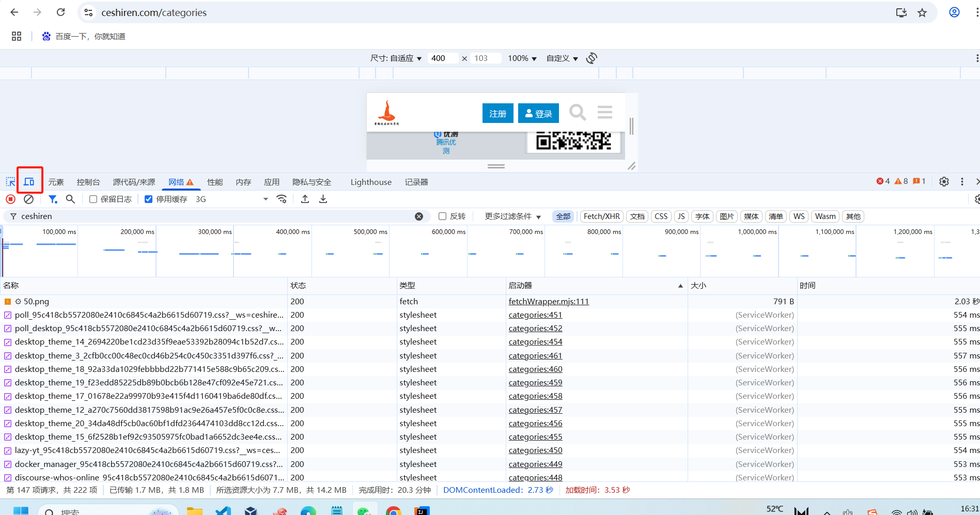Install app icon in address bar

click(901, 12)
